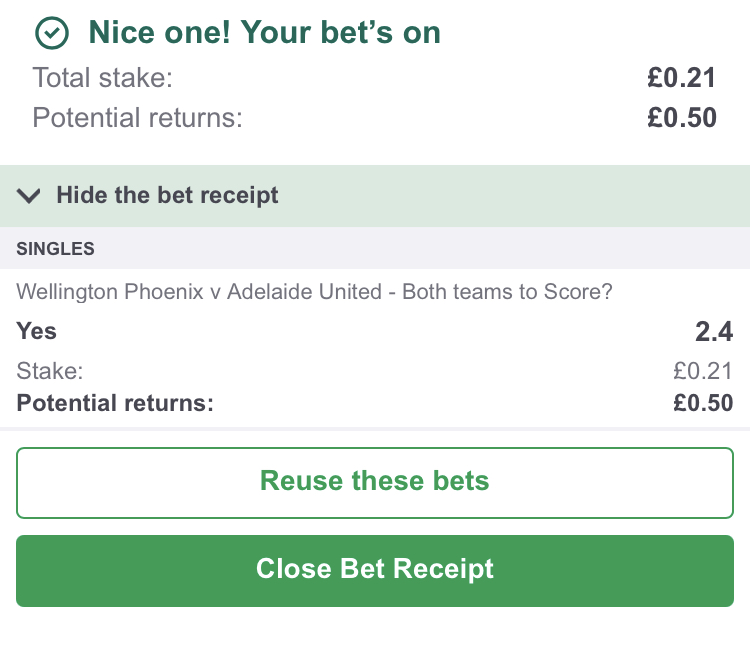Click the 2.4 odds value

coord(714,331)
